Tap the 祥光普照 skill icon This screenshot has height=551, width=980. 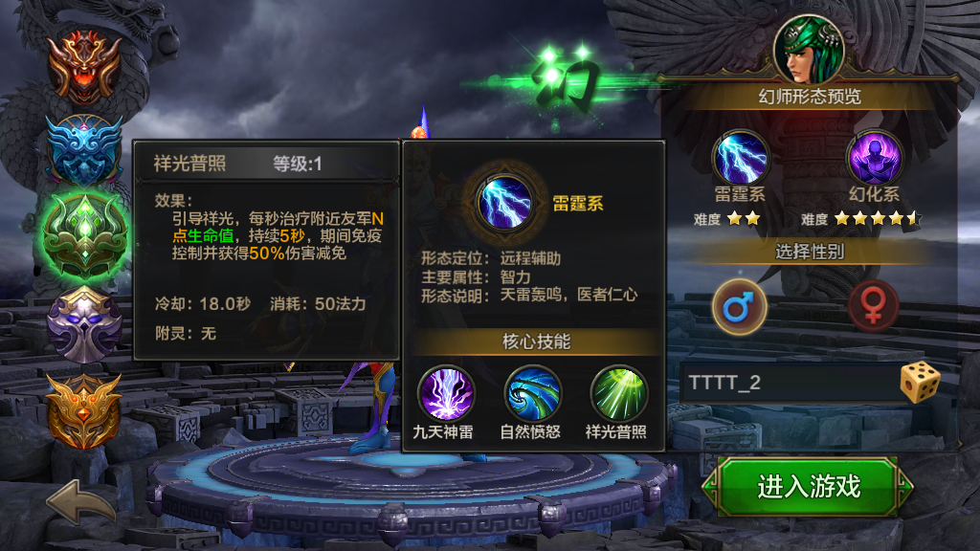point(618,394)
